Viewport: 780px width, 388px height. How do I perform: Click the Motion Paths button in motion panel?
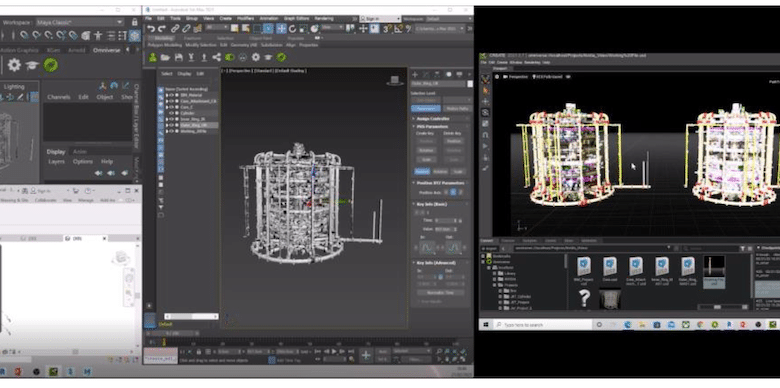pyautogui.click(x=457, y=108)
